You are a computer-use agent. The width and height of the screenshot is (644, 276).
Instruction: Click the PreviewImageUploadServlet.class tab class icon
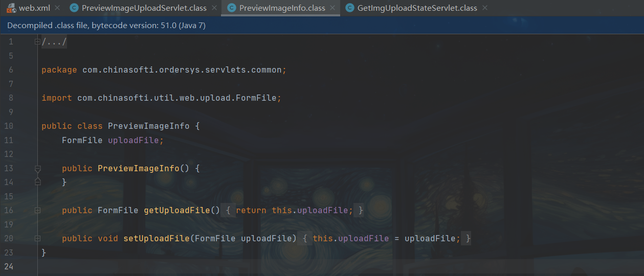pos(74,8)
